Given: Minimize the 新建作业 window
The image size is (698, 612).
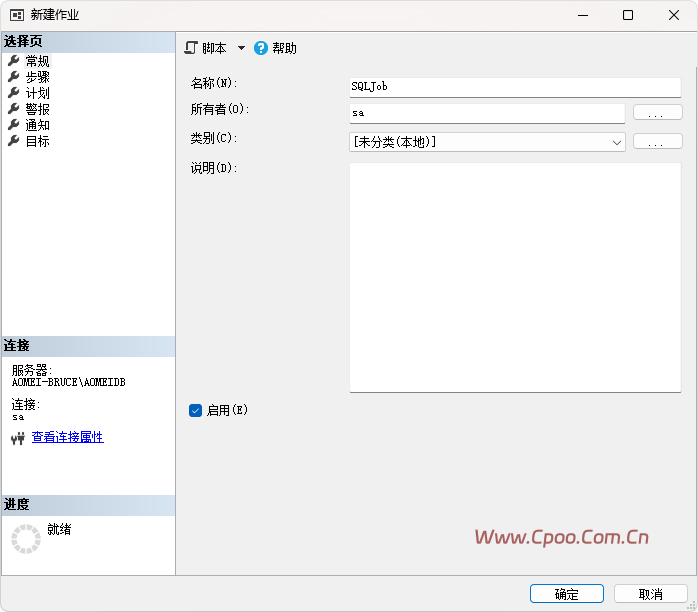Looking at the screenshot, I should pos(583,15).
